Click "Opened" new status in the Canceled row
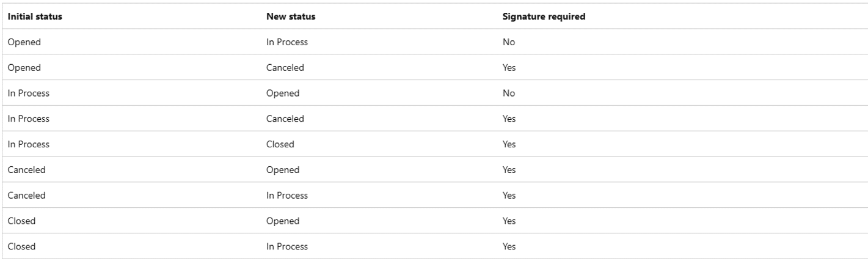 [x=283, y=170]
